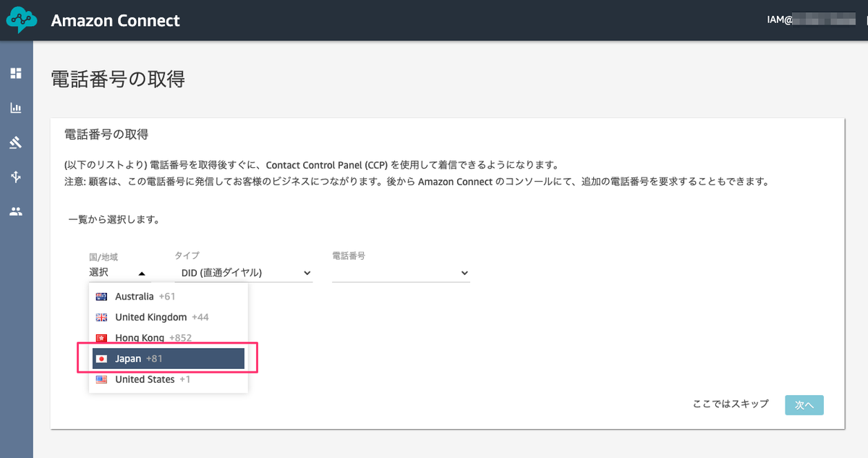Open the users icon in sidebar
Viewport: 868px width, 458px height.
coord(16,212)
